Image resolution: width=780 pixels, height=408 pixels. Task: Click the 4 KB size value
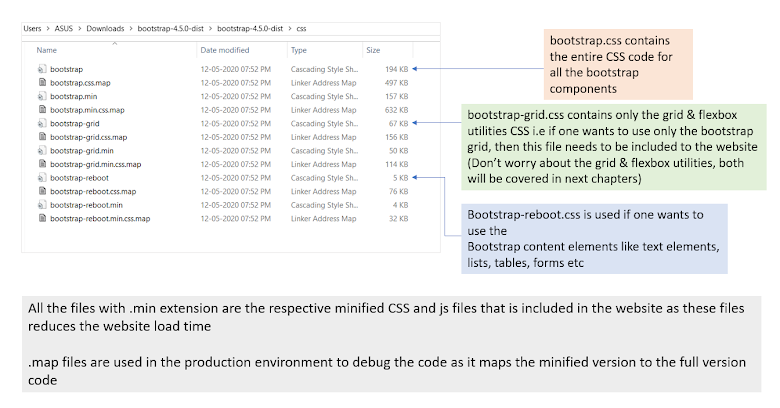400,204
